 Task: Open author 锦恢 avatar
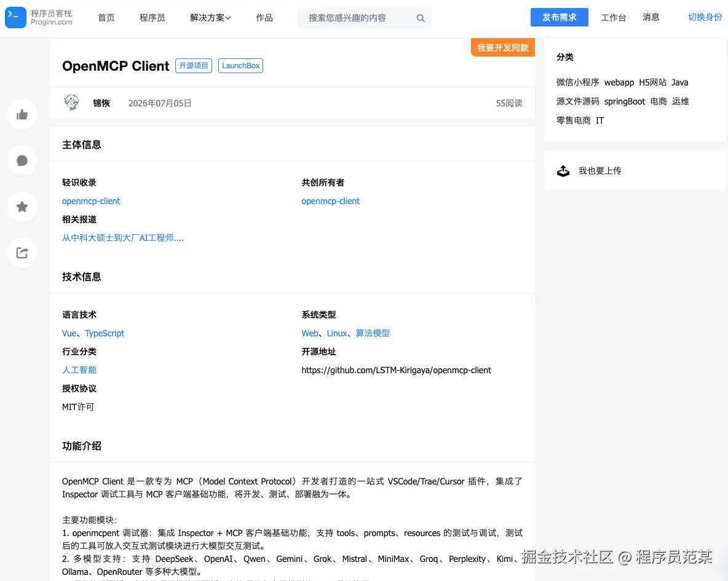pos(71,103)
